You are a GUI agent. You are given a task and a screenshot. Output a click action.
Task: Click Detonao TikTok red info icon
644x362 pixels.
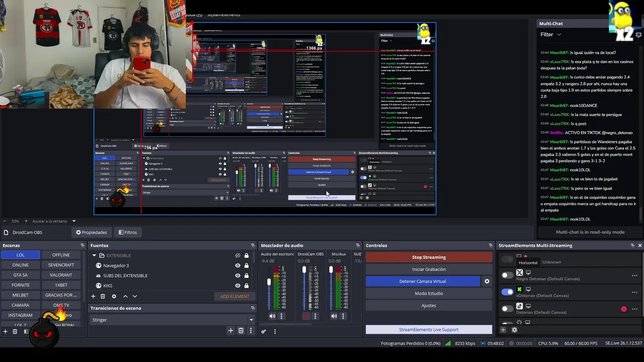624,309
